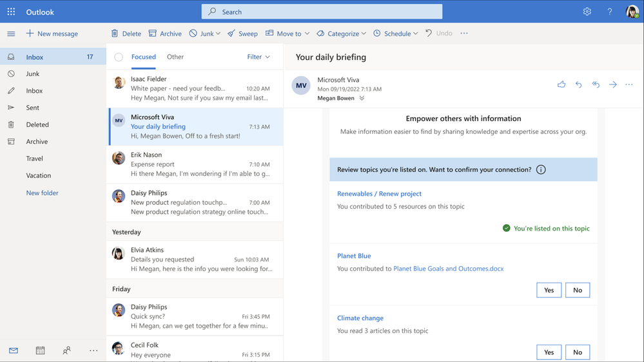This screenshot has height=362, width=644.
Task: Expand recipient details chevron under Megan Bowen
Action: (362, 99)
